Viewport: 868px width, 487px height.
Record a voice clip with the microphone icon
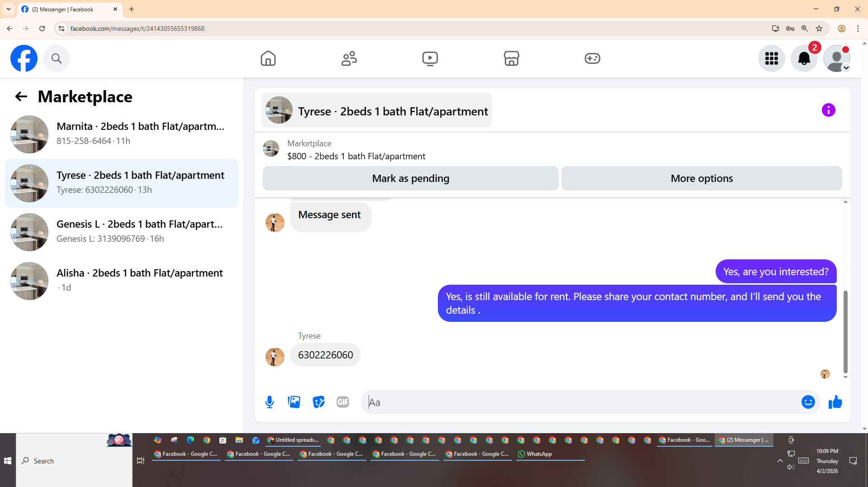pos(270,402)
